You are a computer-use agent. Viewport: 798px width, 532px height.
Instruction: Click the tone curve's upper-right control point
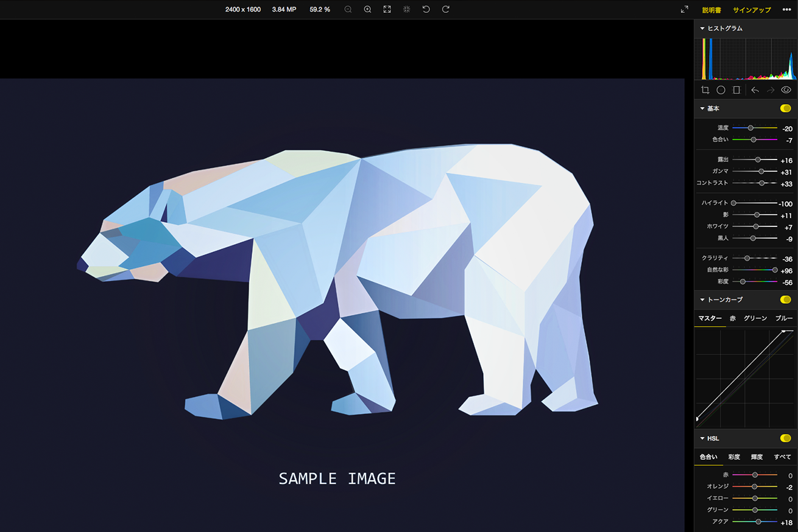point(783,331)
